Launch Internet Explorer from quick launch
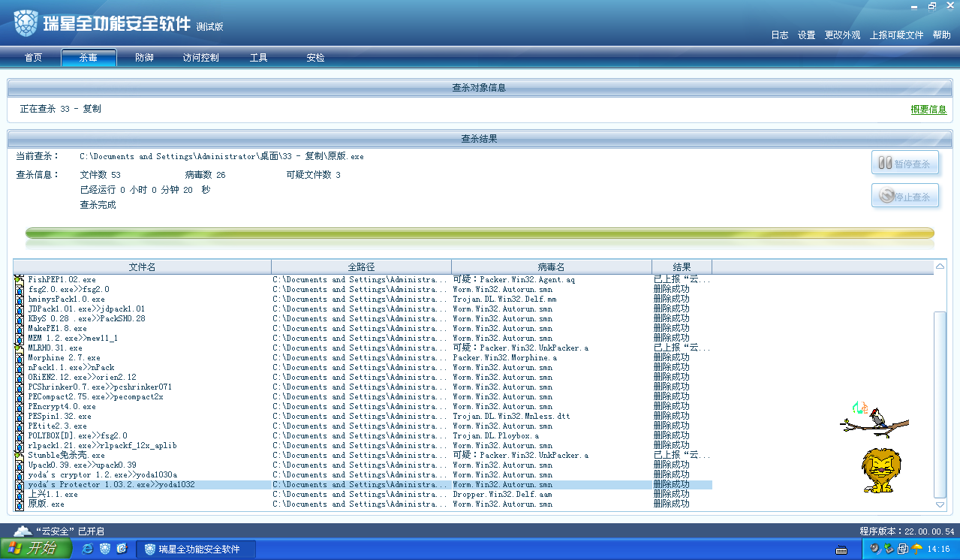The width and height of the screenshot is (960, 560). pyautogui.click(x=88, y=549)
